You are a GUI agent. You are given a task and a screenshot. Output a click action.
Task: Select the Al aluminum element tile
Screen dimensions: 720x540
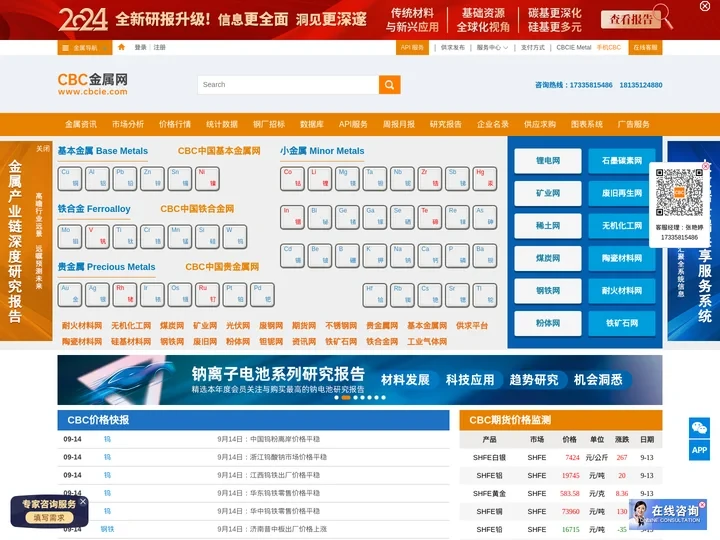point(97,179)
